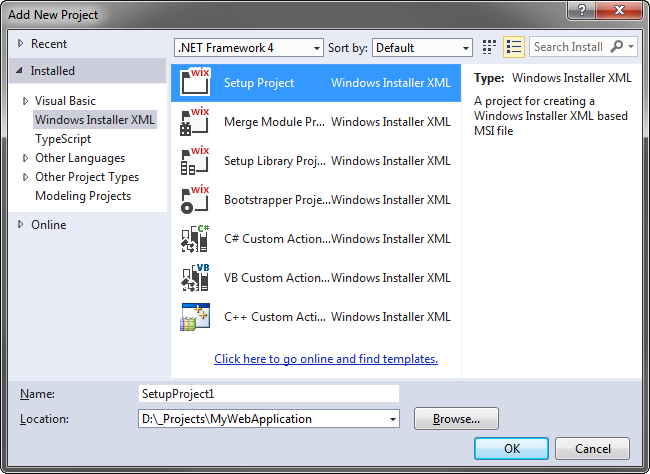Click the Location field path text
The height and width of the screenshot is (474, 650).
(x=226, y=419)
